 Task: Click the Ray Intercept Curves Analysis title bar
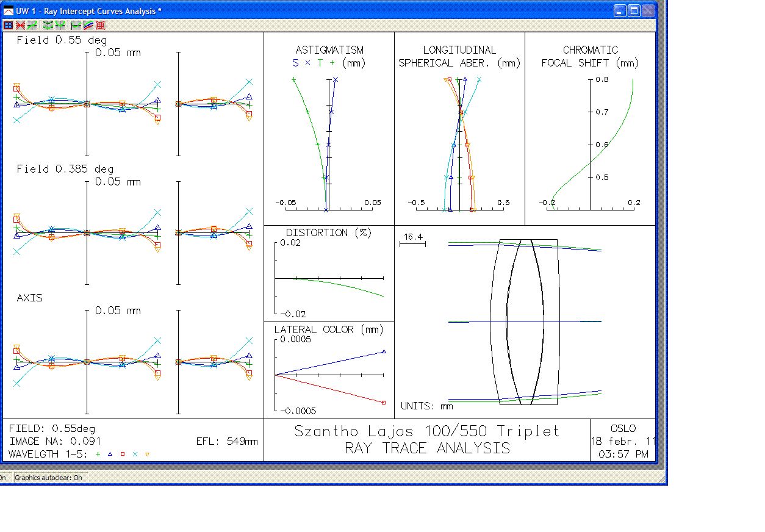305,11
